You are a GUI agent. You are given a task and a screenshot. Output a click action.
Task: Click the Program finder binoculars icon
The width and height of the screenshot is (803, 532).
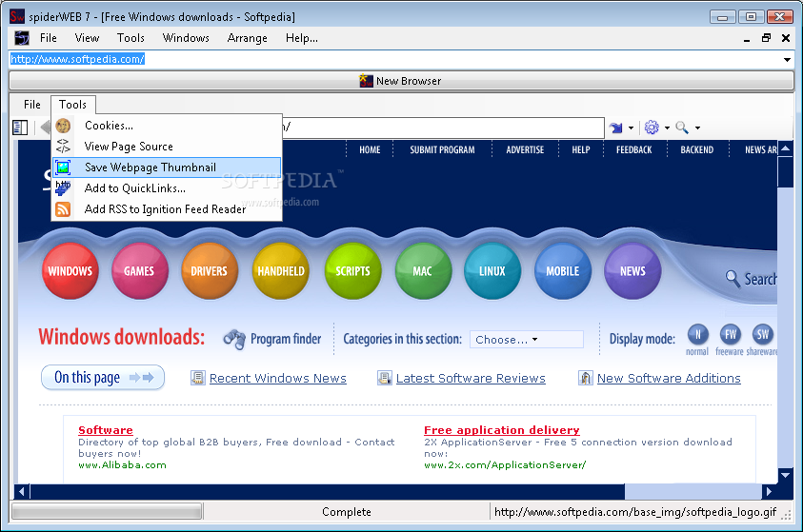tap(234, 339)
